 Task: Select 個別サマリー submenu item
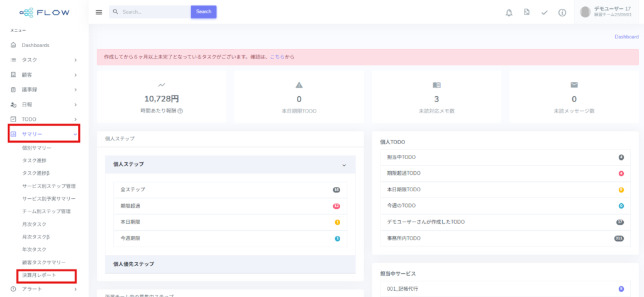coord(36,148)
